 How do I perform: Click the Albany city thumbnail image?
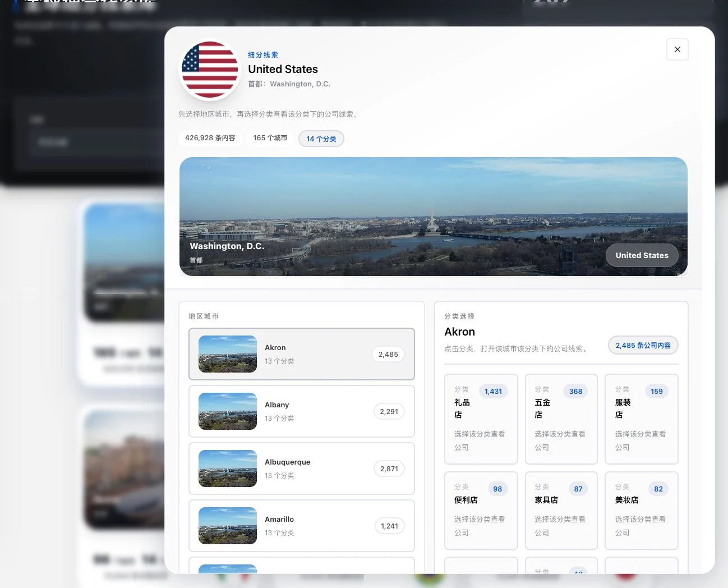(228, 411)
